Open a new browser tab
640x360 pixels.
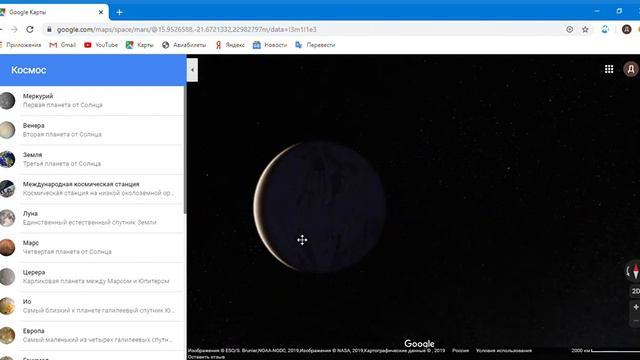coord(119,12)
